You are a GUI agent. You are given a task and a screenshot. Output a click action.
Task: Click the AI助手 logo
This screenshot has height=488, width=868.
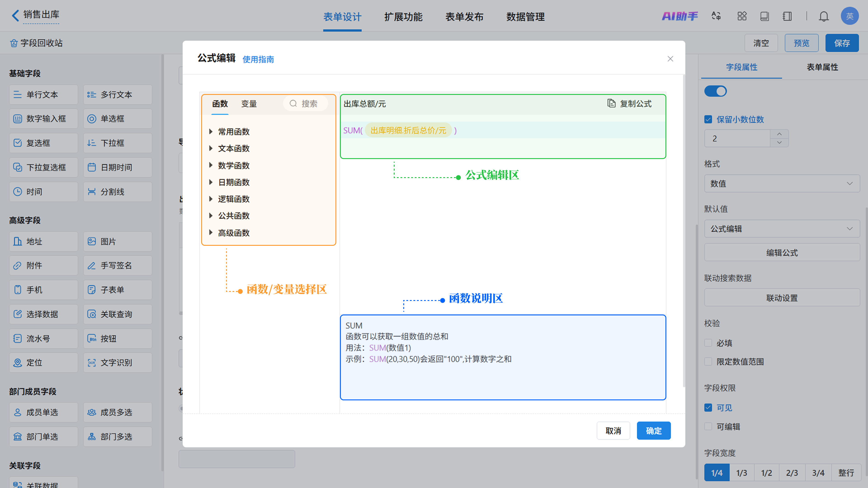click(680, 16)
